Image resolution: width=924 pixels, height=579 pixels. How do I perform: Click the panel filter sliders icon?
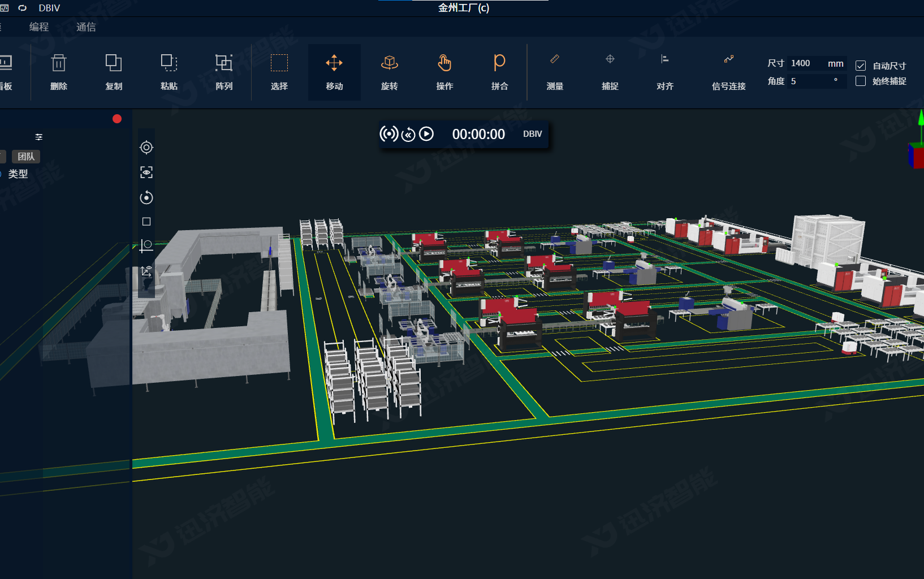pyautogui.click(x=39, y=137)
